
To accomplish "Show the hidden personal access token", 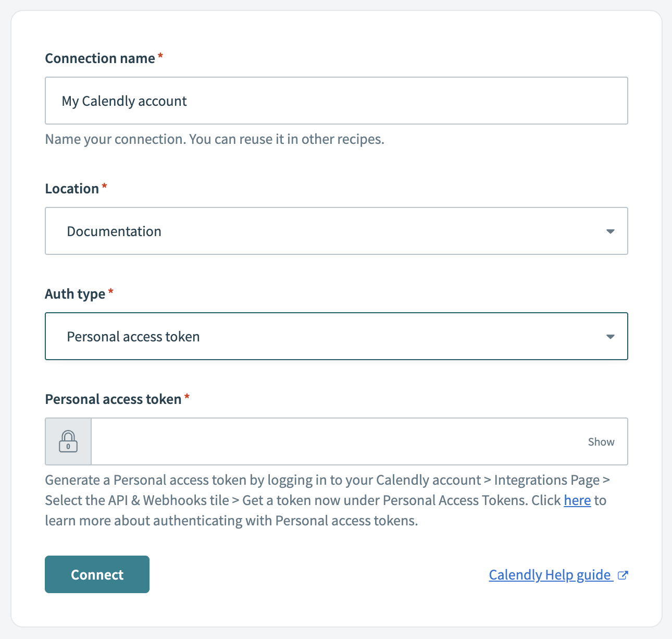I will 601,441.
